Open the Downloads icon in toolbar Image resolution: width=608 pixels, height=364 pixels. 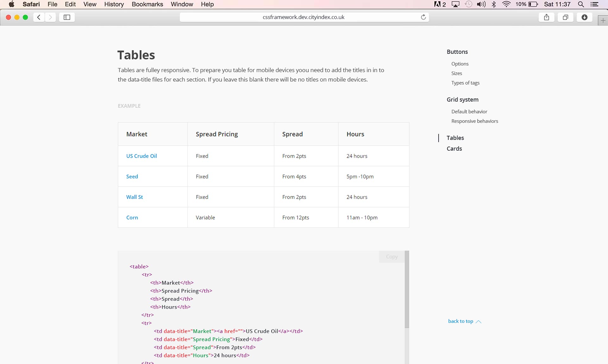click(x=584, y=17)
